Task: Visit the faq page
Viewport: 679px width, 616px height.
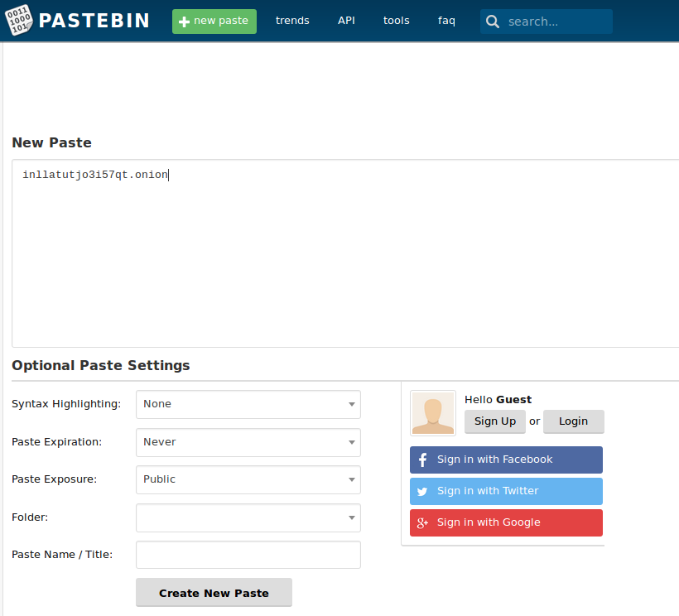Action: (x=446, y=21)
